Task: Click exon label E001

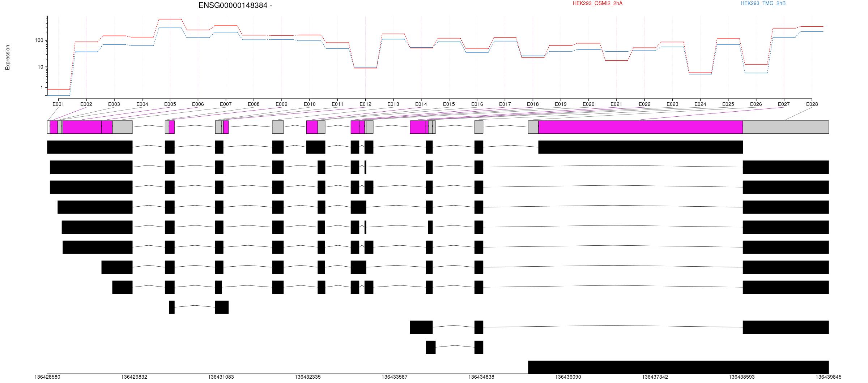Action: [58, 104]
